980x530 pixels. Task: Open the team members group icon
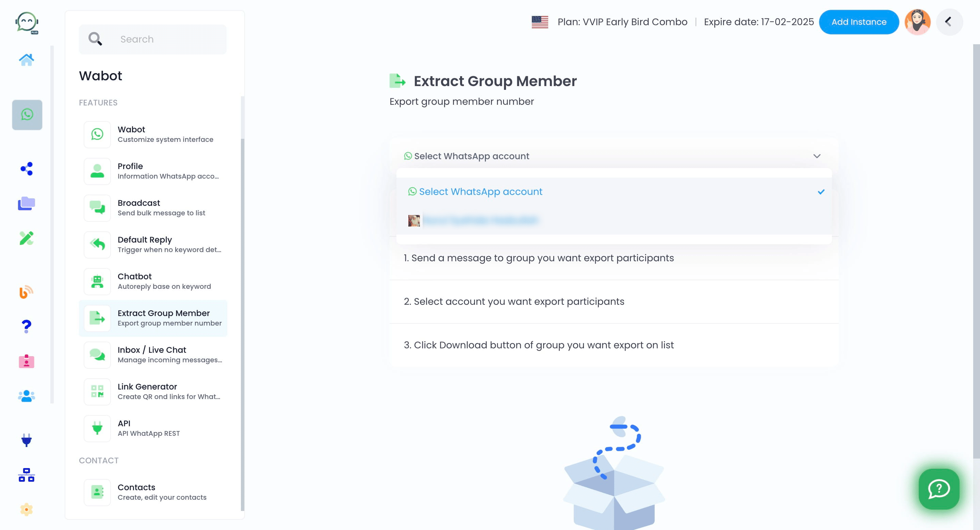coord(26,396)
